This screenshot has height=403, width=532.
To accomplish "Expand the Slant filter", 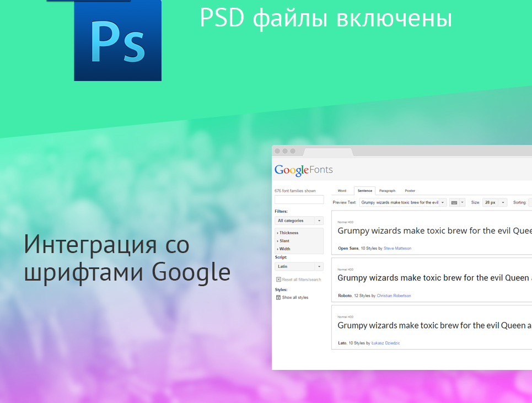I will [283, 241].
